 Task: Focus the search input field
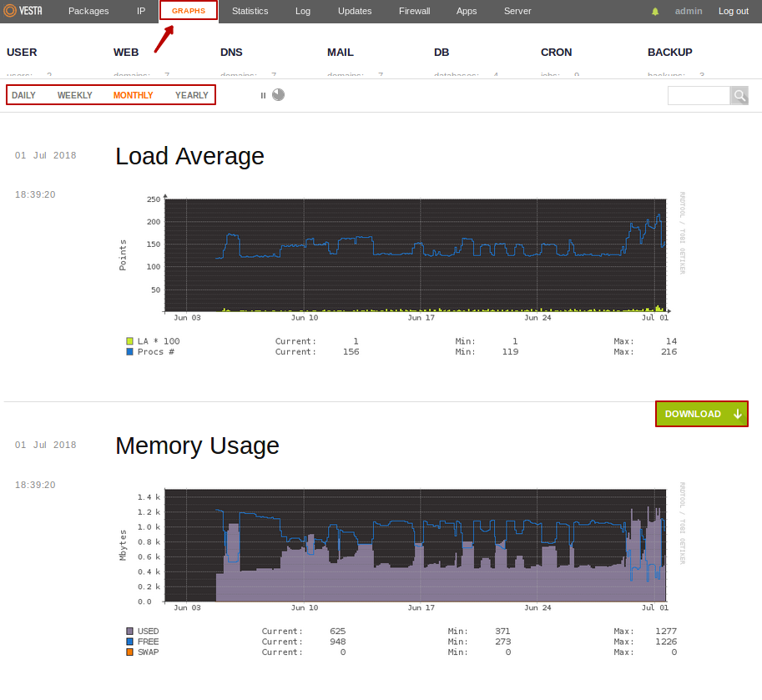[x=699, y=95]
